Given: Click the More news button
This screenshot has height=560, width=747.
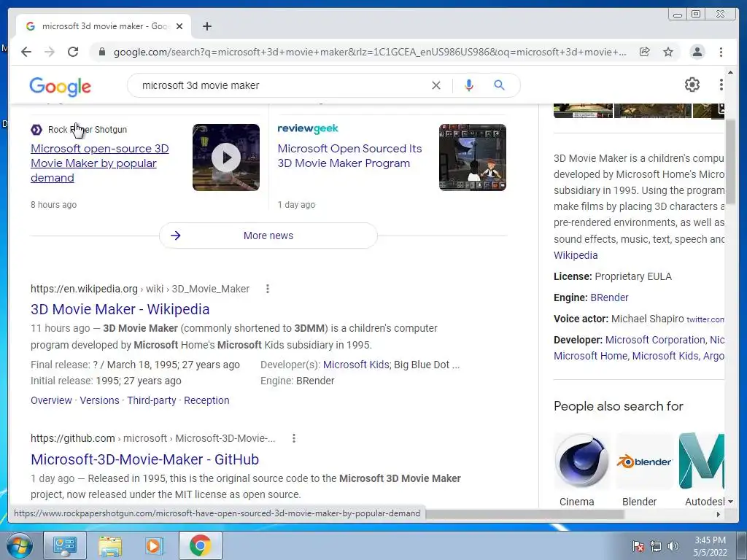Looking at the screenshot, I should [x=268, y=236].
